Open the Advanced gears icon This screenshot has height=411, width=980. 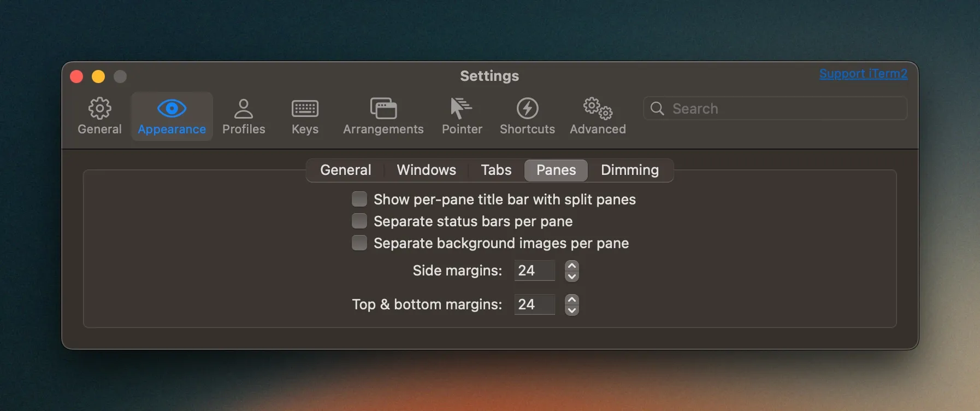[598, 109]
